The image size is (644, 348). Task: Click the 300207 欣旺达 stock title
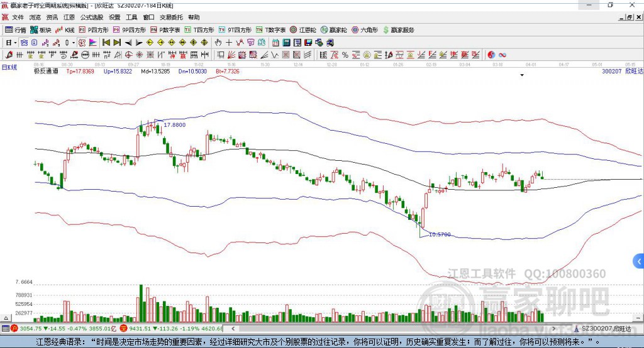click(622, 72)
